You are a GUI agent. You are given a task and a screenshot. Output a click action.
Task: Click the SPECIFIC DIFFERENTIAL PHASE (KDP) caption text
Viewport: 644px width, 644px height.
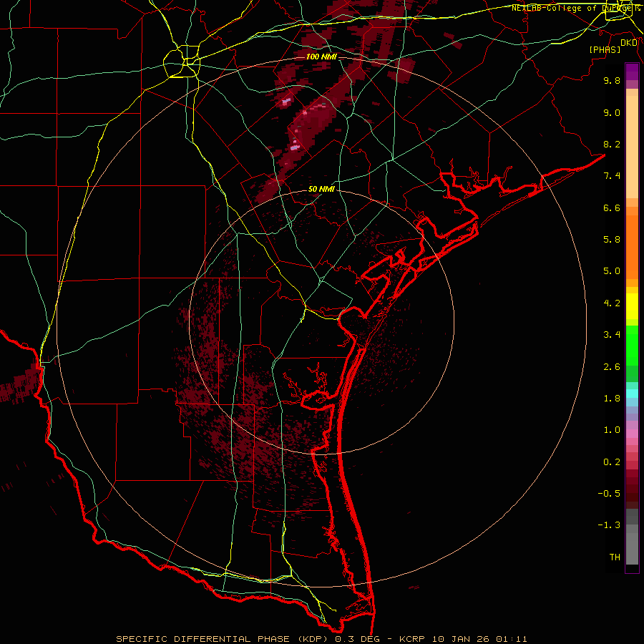223,639
